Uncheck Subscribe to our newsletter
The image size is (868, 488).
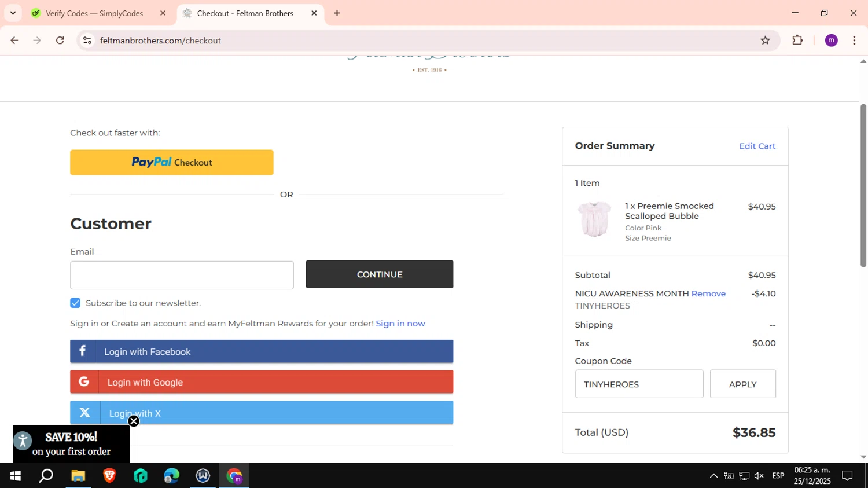click(x=75, y=303)
